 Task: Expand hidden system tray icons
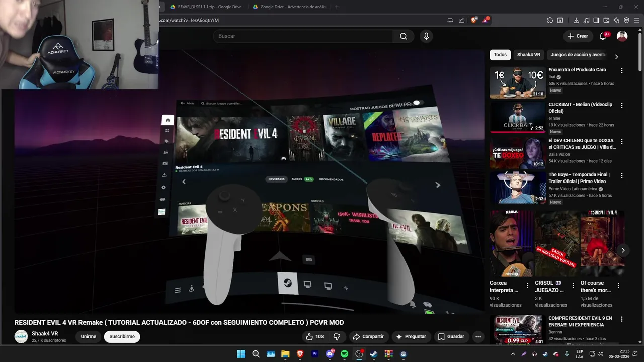[513, 354]
